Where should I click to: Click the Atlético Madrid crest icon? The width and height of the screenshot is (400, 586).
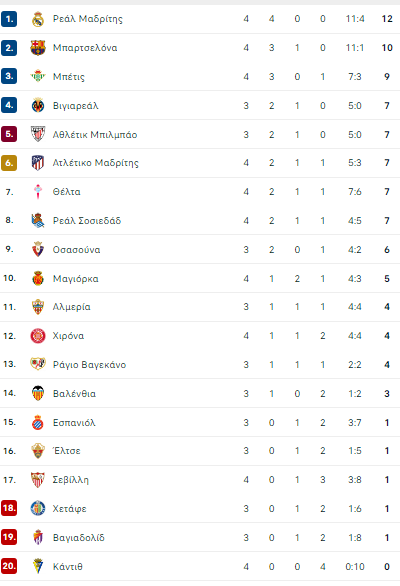coord(38,163)
